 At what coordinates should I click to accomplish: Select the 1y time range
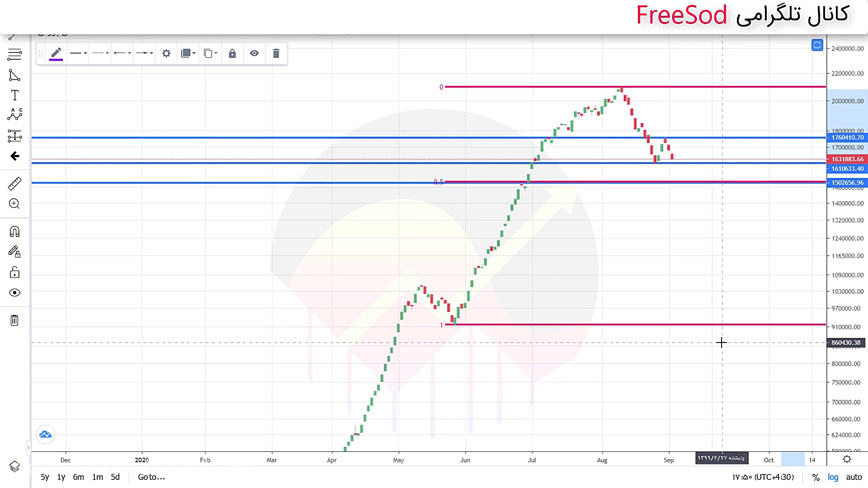point(61,477)
